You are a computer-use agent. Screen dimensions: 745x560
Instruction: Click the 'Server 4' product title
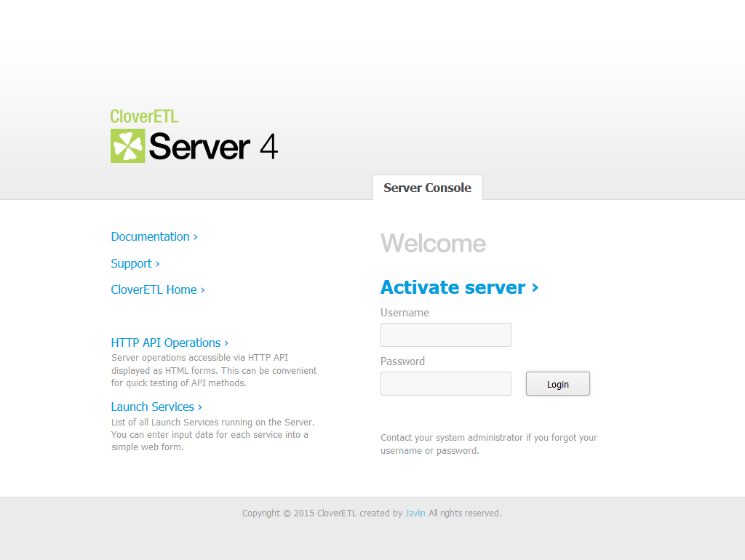point(213,146)
